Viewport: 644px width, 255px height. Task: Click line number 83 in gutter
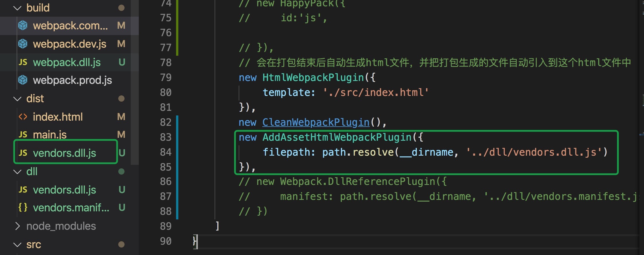(166, 137)
